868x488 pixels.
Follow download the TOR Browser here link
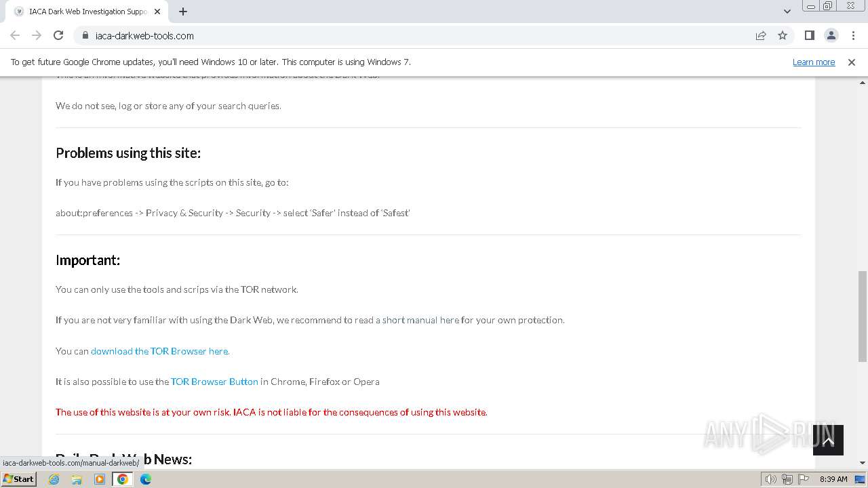tap(160, 351)
